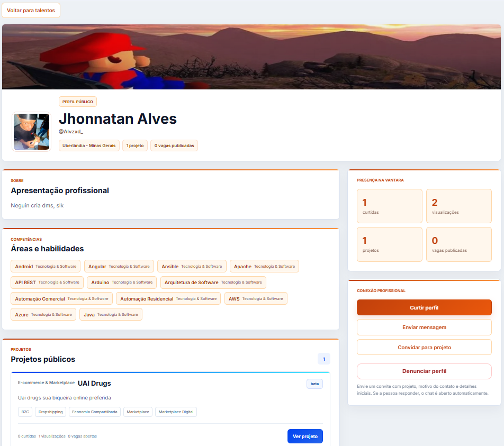Pick the Arduino skill tag
504x446 pixels.
click(x=122, y=283)
